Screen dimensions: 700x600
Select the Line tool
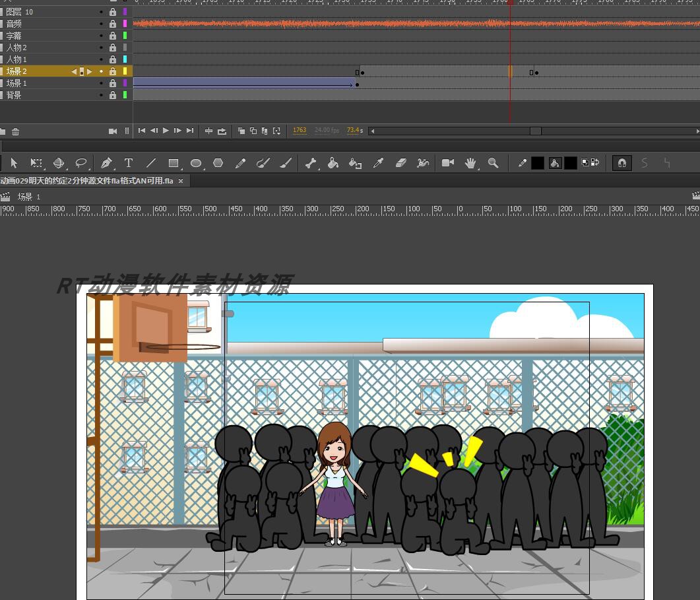click(151, 163)
